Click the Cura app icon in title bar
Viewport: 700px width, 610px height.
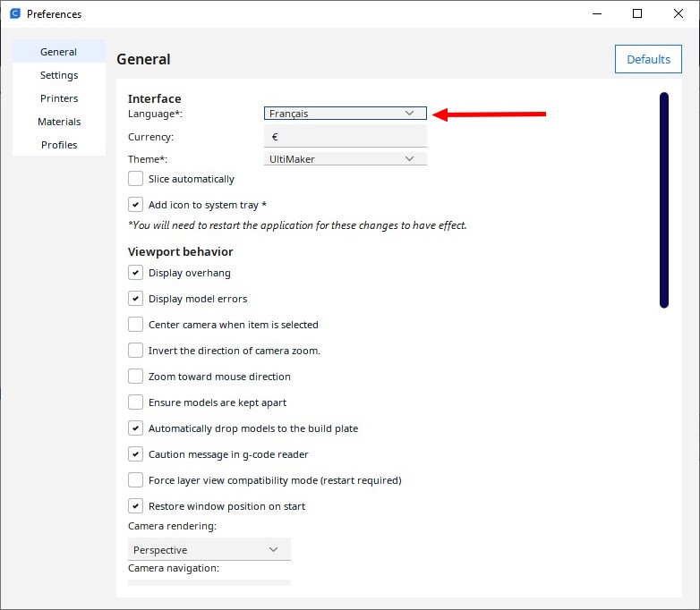pos(14,14)
